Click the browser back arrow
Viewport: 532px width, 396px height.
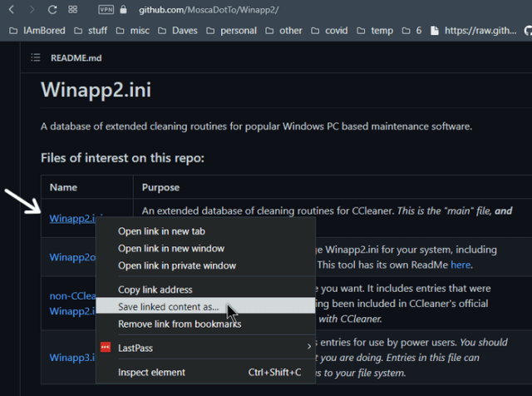coord(11,9)
